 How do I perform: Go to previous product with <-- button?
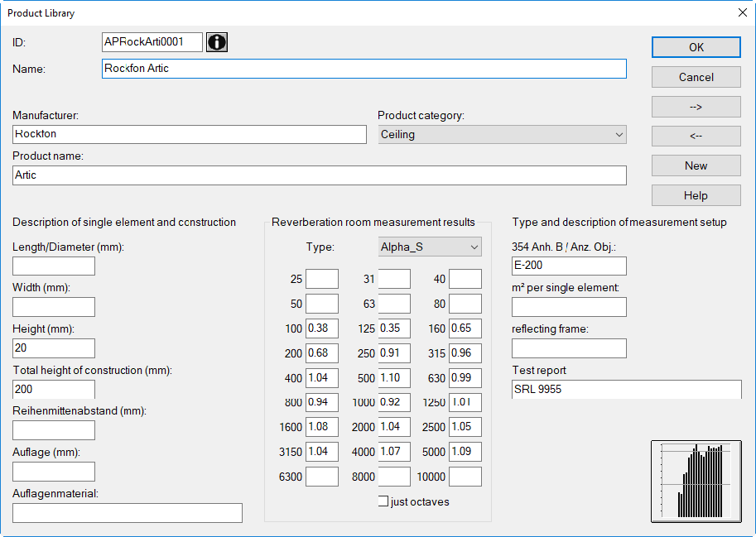pos(696,136)
